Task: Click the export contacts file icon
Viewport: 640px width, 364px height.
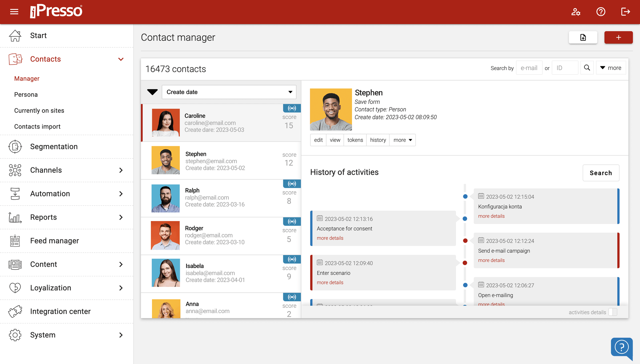Action: [583, 37]
